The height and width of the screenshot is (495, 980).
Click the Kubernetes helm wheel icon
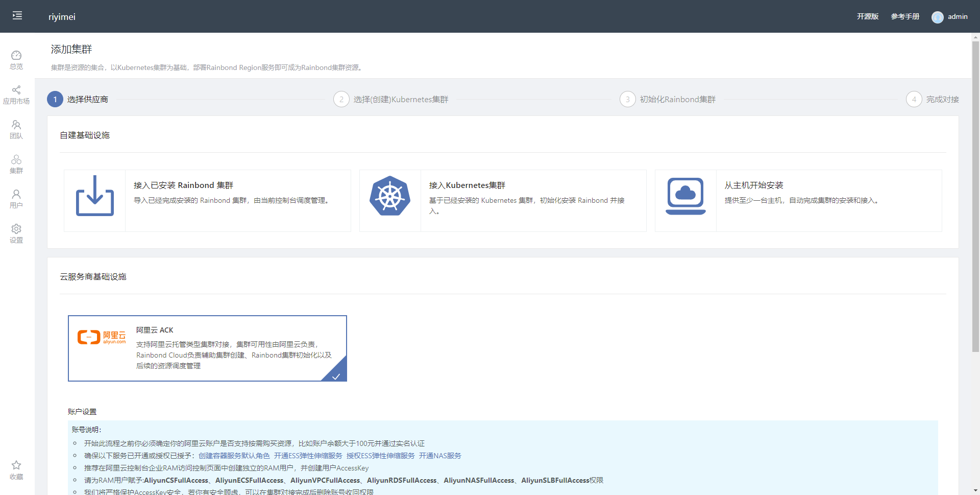coord(390,196)
